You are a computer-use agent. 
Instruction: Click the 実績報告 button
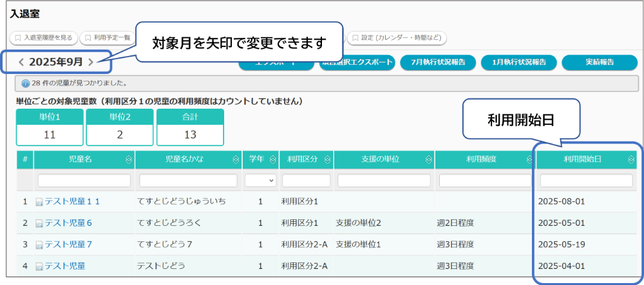[599, 62]
